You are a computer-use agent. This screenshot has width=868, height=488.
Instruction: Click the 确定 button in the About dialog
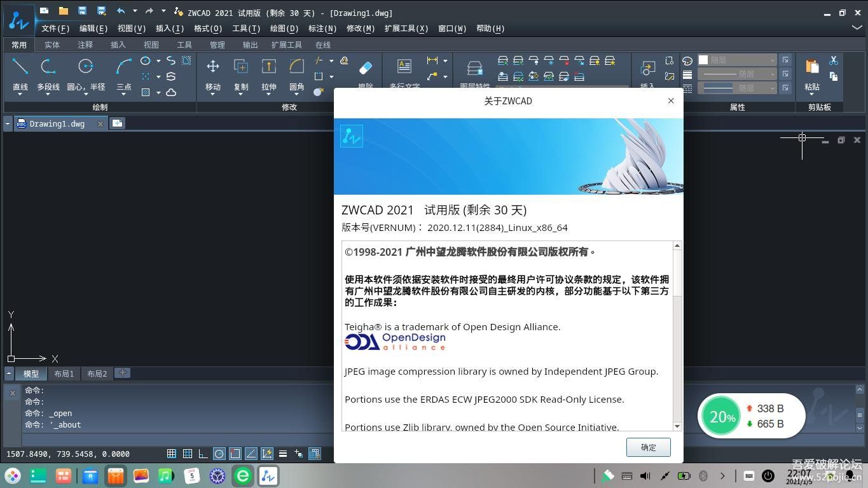coord(648,447)
